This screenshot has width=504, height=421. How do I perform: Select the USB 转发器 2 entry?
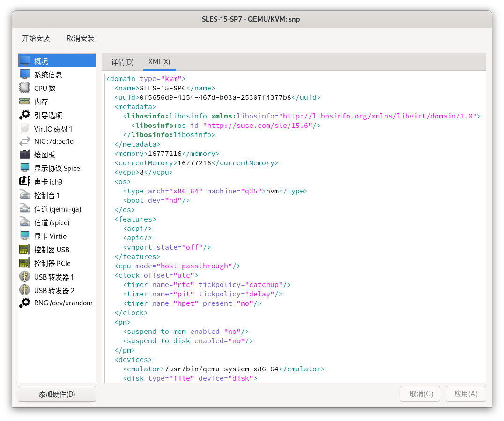tap(57, 290)
